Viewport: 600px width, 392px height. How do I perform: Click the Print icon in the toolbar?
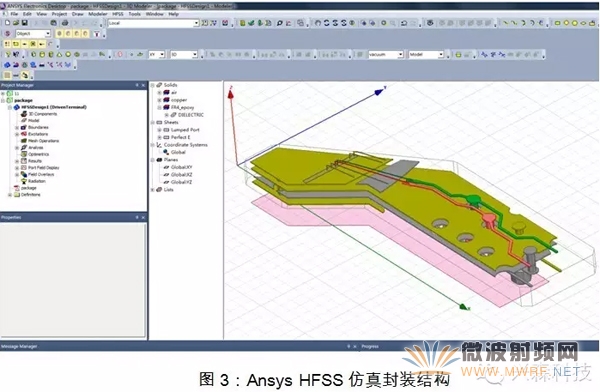tap(65, 23)
